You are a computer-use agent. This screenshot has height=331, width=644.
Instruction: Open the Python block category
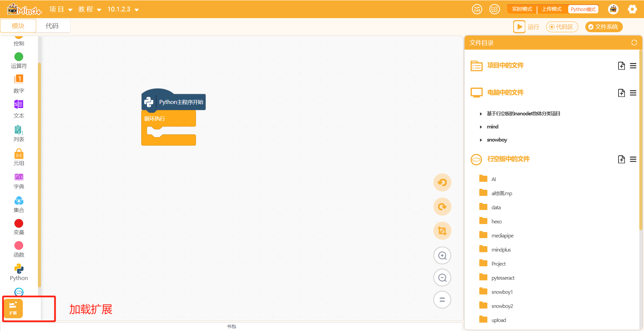pos(19,272)
